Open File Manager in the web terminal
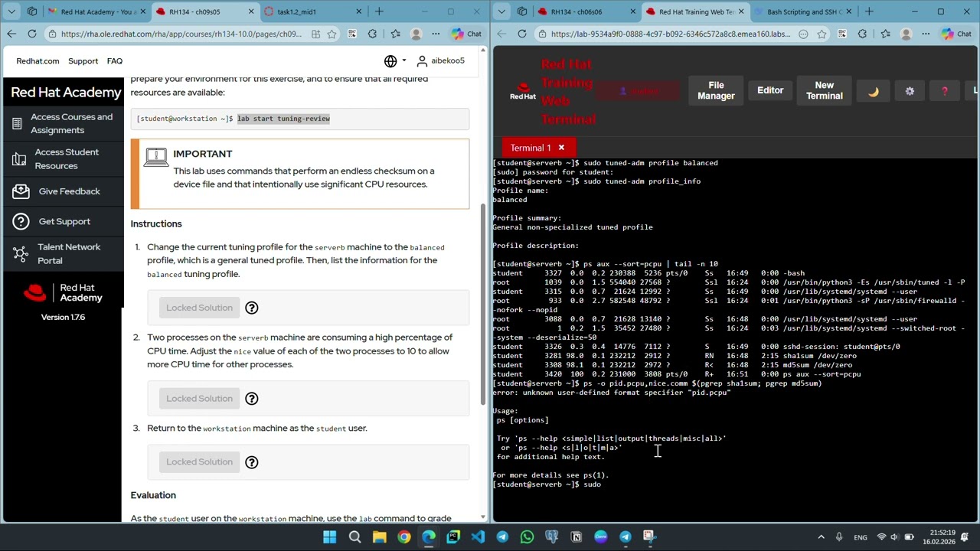Viewport: 980px width, 551px height. [716, 90]
